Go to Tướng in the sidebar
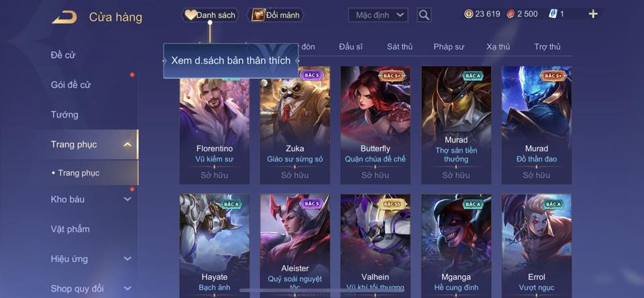The width and height of the screenshot is (644, 298). [64, 115]
